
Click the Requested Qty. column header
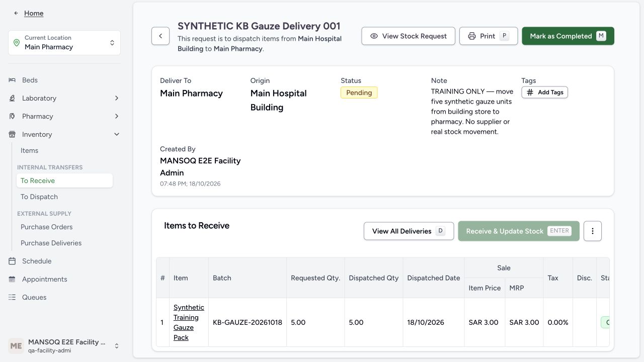point(315,278)
